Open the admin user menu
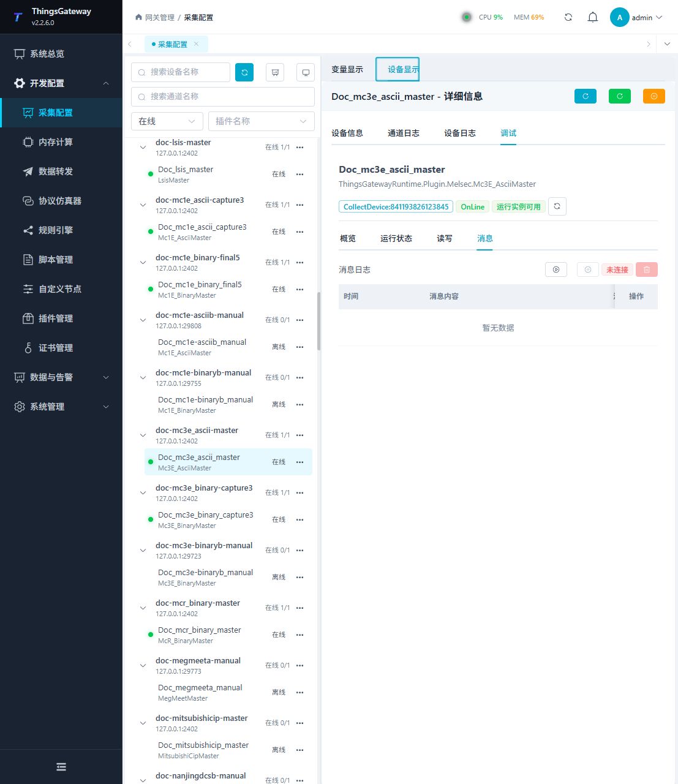 click(636, 17)
